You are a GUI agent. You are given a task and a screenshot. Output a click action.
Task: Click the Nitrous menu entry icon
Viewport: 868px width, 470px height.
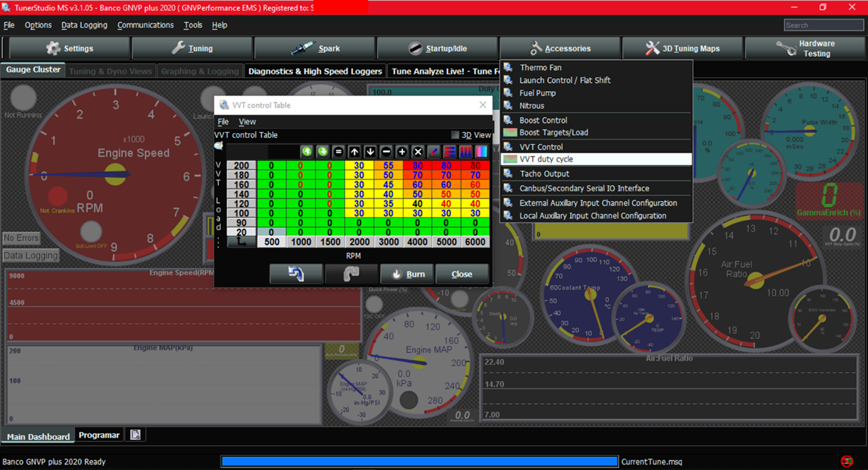pyautogui.click(x=508, y=105)
